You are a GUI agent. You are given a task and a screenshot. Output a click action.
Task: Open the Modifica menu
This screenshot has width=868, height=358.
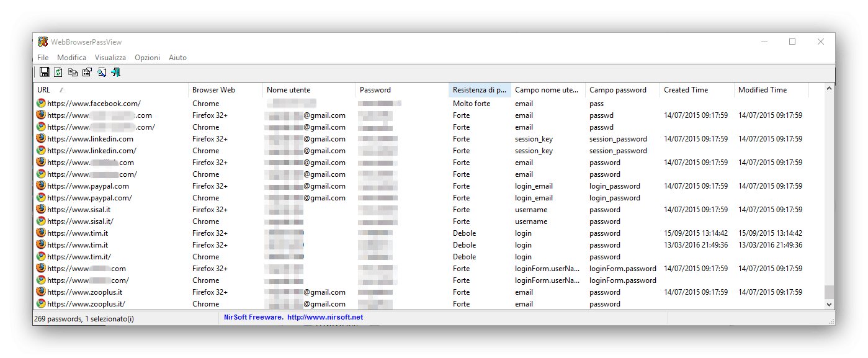71,57
